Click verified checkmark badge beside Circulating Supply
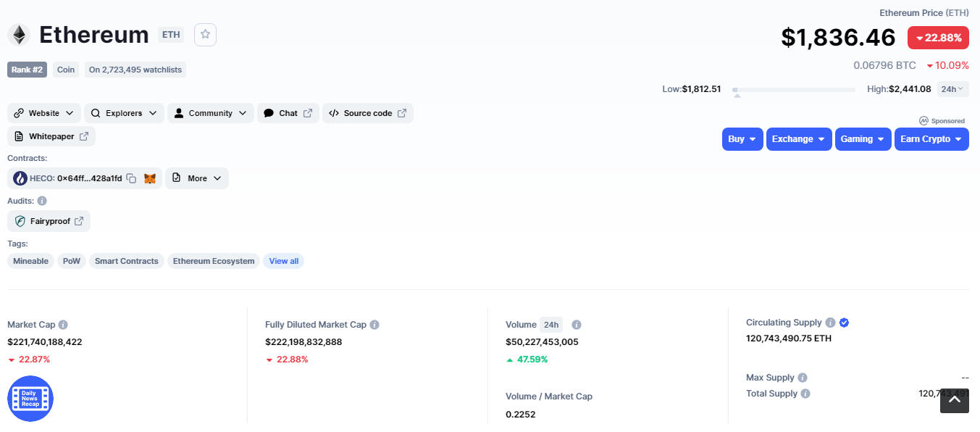The width and height of the screenshot is (980, 432). 844,323
